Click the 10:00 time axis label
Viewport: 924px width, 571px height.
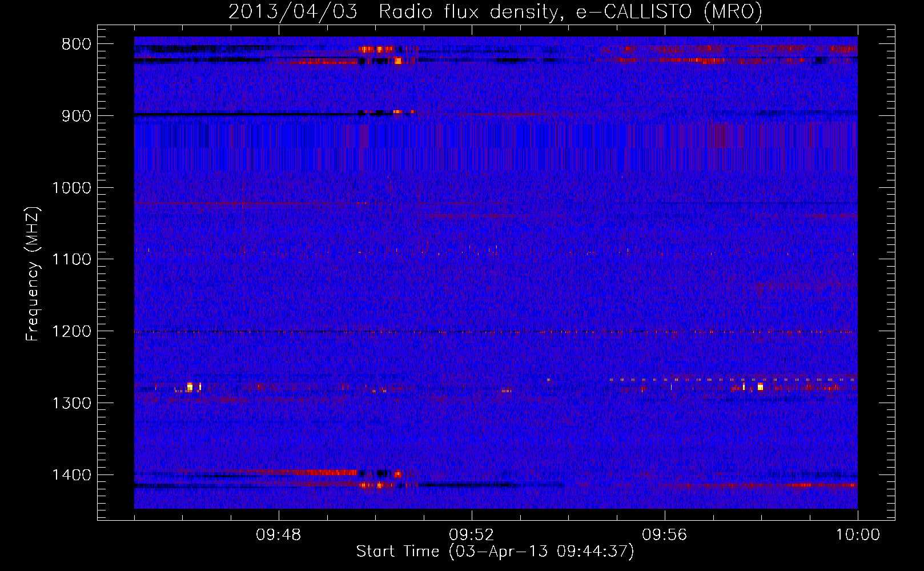pos(858,535)
